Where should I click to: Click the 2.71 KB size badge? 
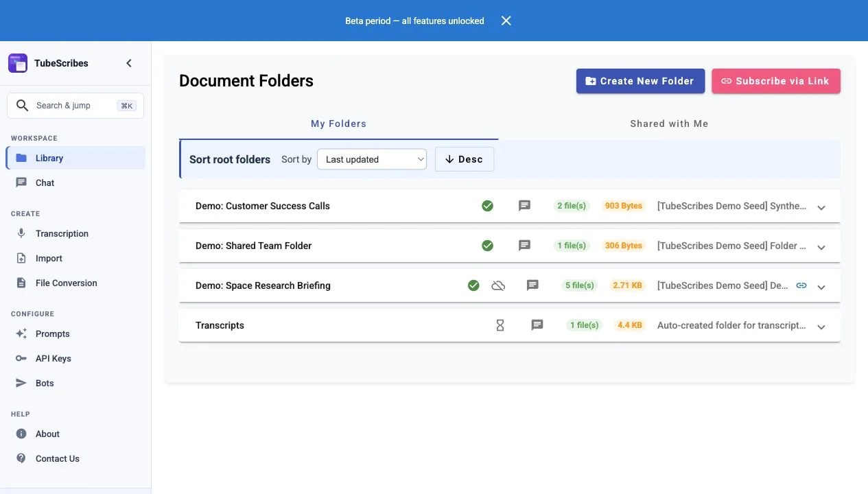[628, 285]
